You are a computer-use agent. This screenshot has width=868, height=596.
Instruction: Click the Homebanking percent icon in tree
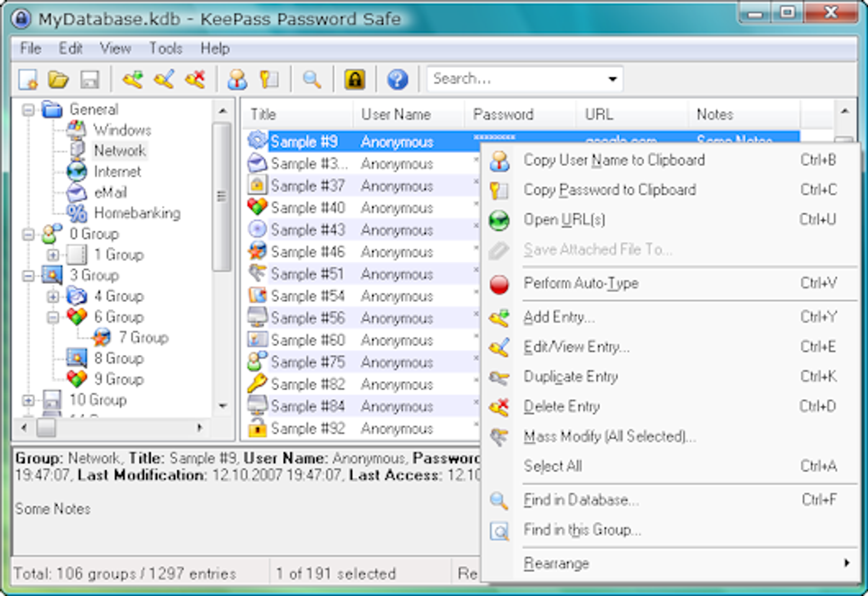pyautogui.click(x=77, y=213)
